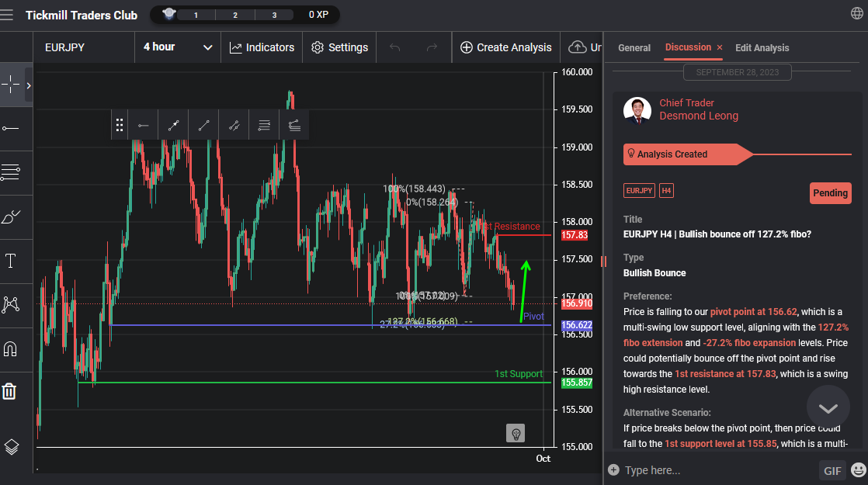Click the cloud upload icon

(x=578, y=47)
